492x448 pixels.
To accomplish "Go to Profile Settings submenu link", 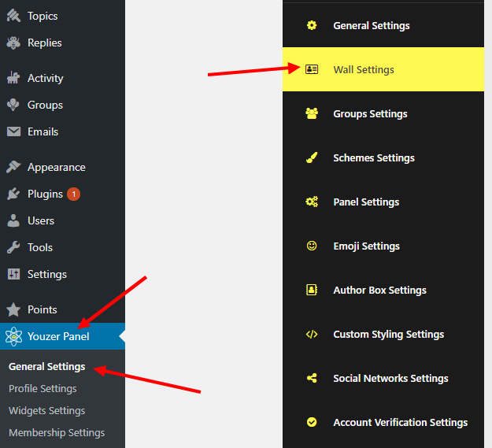I will [43, 389].
